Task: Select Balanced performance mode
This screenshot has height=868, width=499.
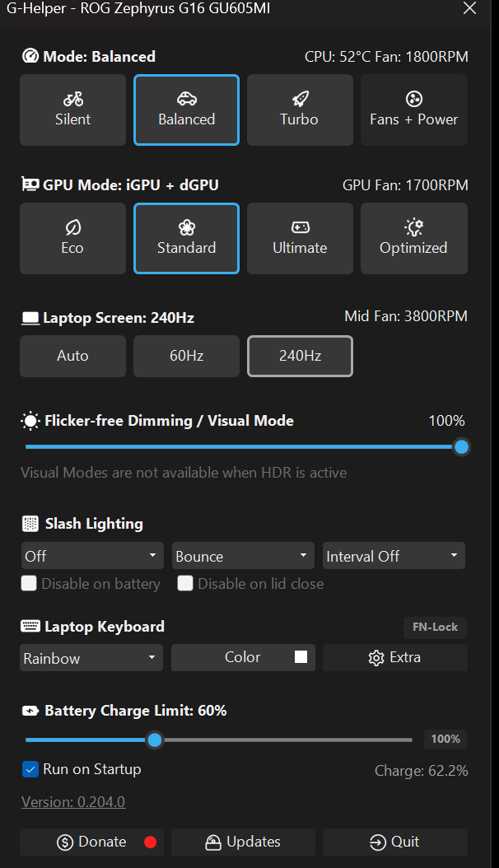Action: coord(186,110)
